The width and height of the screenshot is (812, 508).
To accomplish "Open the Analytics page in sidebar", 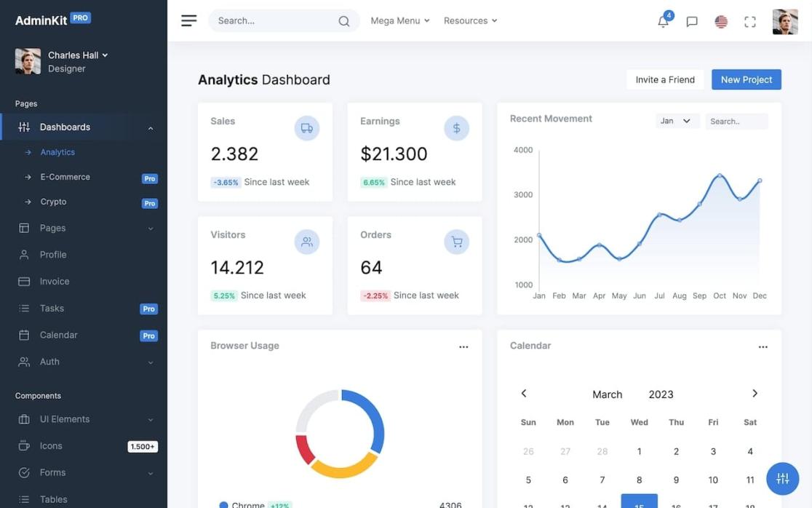I will (x=58, y=151).
